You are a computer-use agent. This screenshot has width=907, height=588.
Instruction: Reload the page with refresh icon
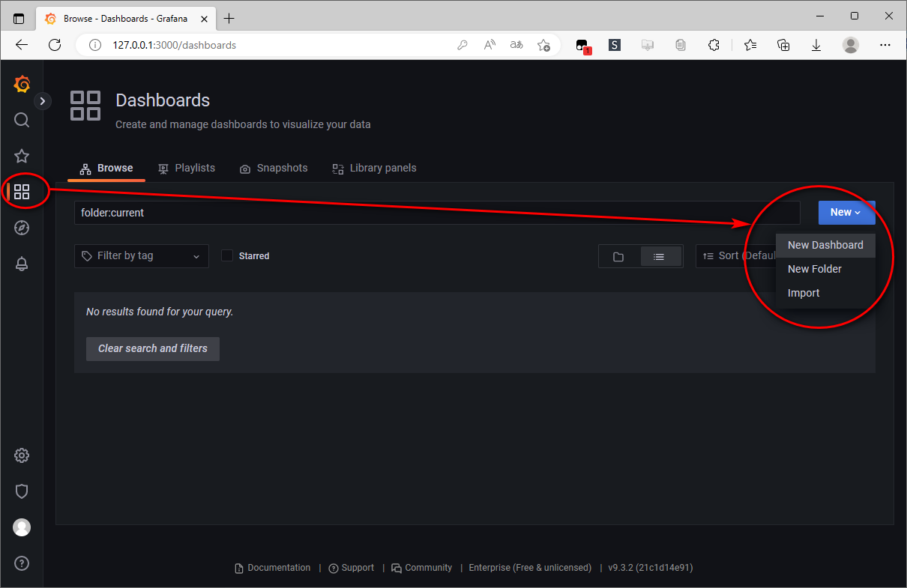click(55, 45)
